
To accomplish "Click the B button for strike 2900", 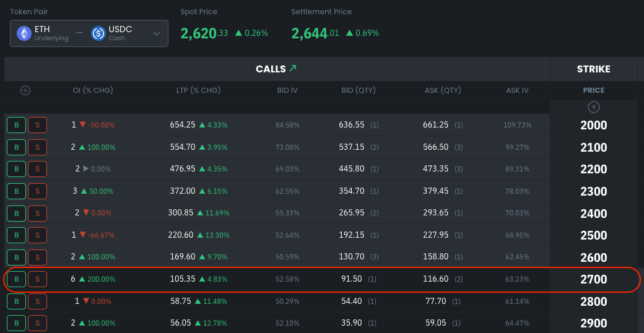I will click(16, 323).
